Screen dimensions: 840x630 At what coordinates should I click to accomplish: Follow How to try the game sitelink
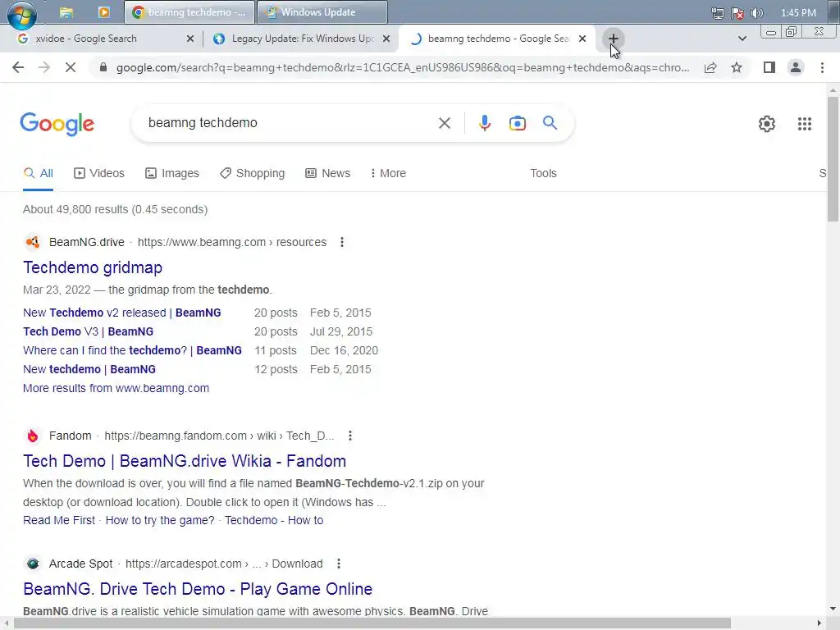(160, 520)
